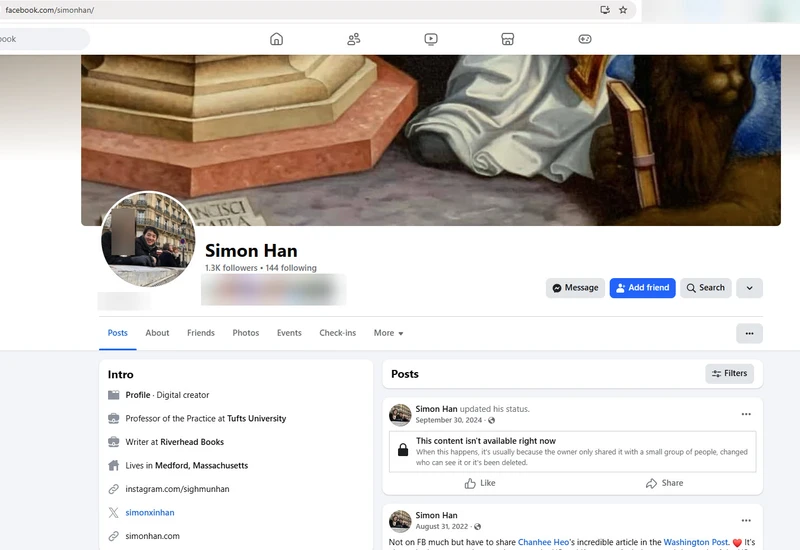
Task: Open the Gaming icon in top navigation
Action: point(585,39)
